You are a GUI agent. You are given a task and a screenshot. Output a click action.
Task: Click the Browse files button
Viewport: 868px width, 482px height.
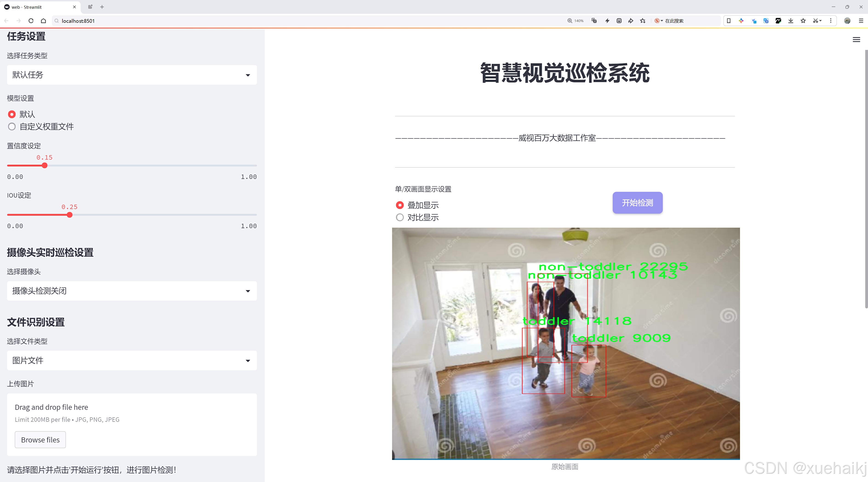point(40,439)
